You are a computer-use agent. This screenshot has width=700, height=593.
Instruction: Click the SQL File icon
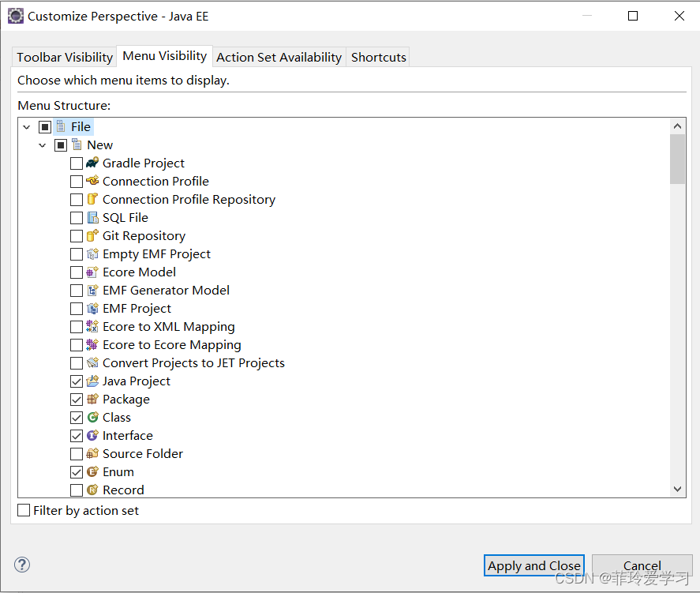coord(92,217)
